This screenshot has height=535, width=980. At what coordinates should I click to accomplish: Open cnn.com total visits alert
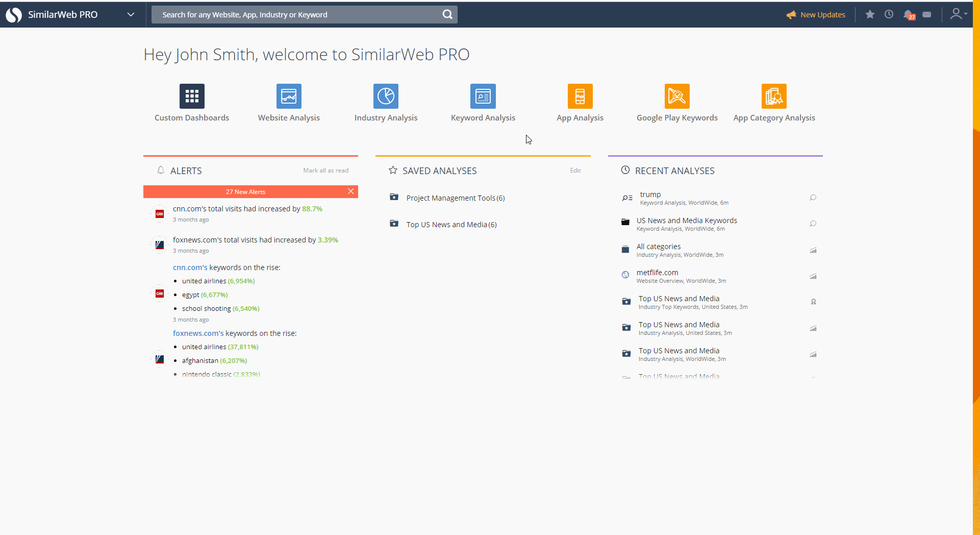(x=247, y=209)
